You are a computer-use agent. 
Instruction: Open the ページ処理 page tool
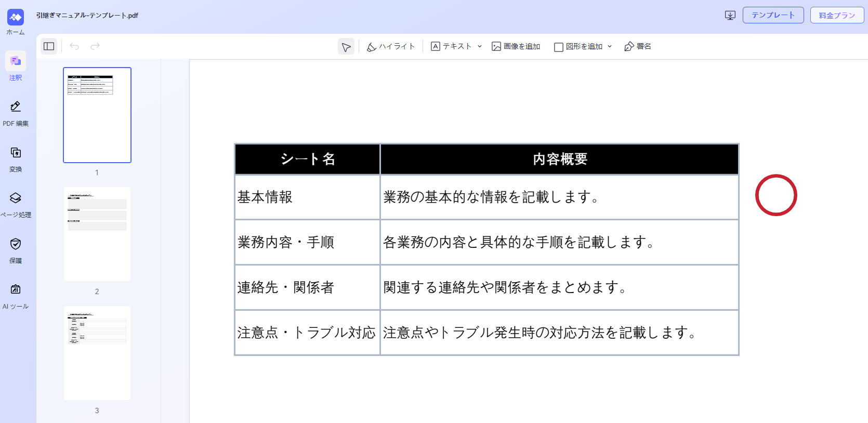(16, 205)
